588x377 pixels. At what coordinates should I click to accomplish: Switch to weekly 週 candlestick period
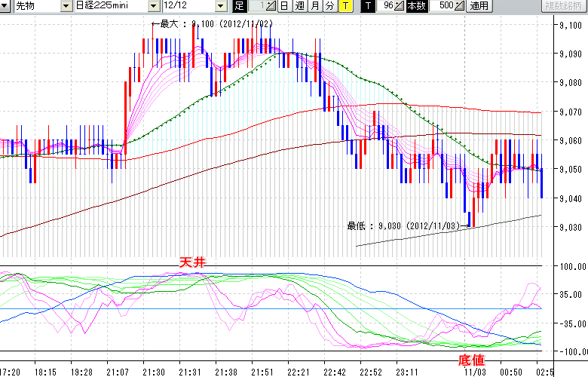click(300, 6)
